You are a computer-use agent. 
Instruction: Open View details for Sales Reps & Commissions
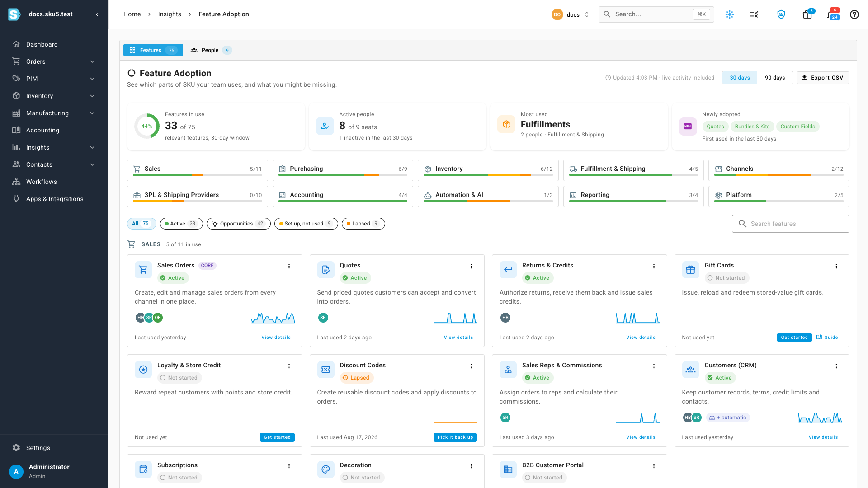click(641, 437)
